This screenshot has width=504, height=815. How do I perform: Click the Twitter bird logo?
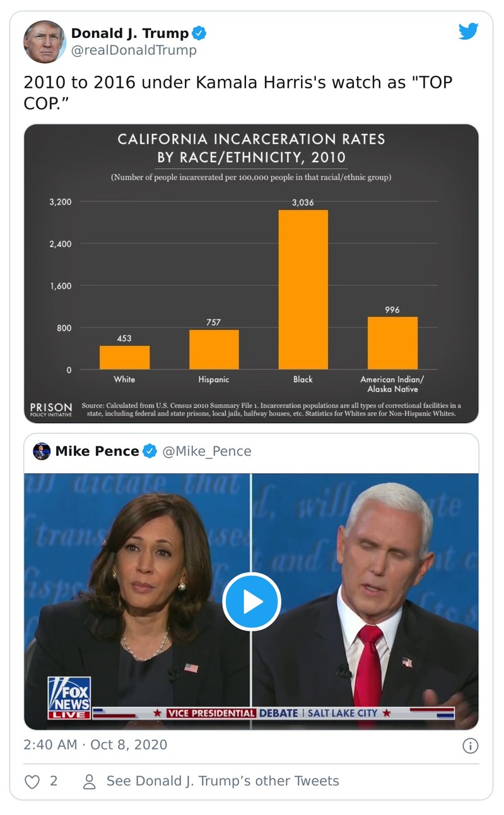point(469,30)
